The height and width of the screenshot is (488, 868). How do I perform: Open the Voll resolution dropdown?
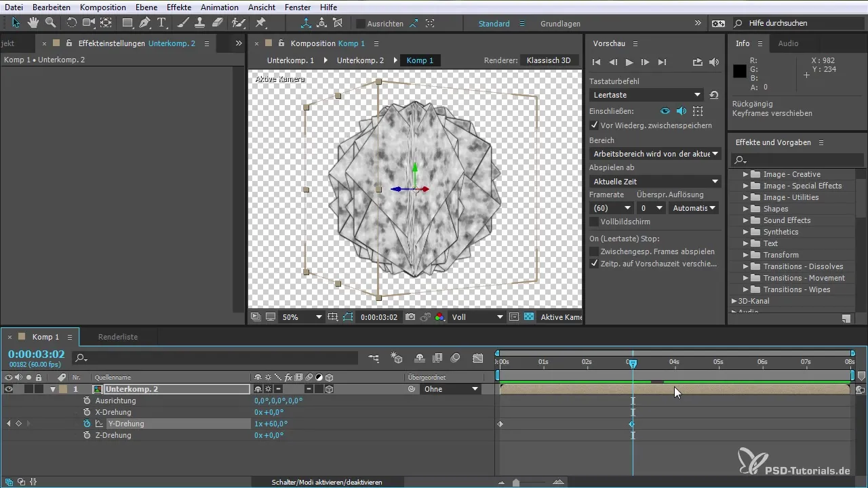[477, 317]
